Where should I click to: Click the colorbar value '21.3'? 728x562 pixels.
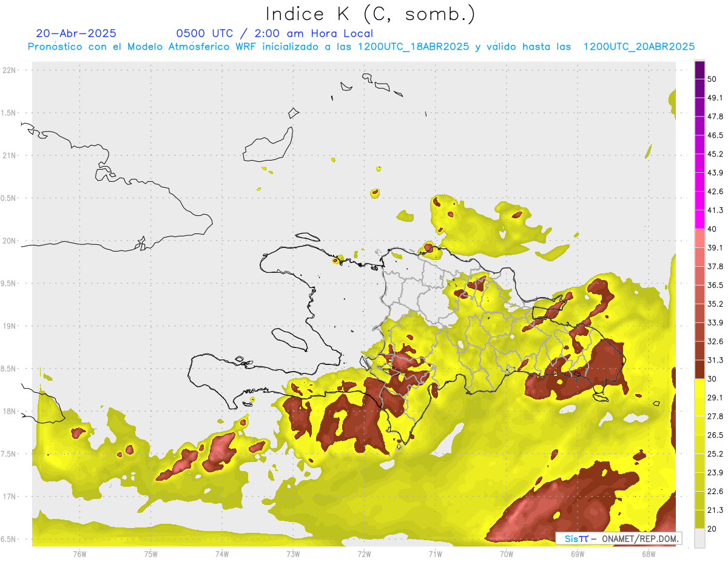tap(715, 510)
